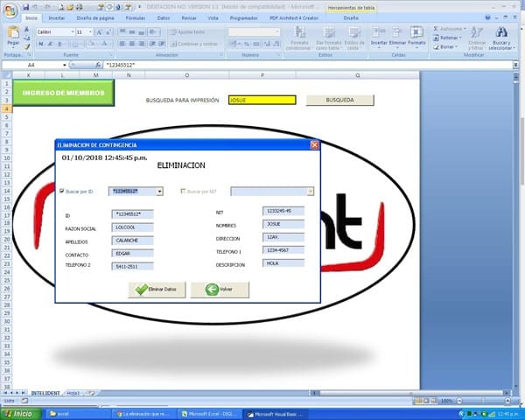The width and height of the screenshot is (525, 420).
Task: Click the BUSQUEDA button
Action: [x=339, y=100]
